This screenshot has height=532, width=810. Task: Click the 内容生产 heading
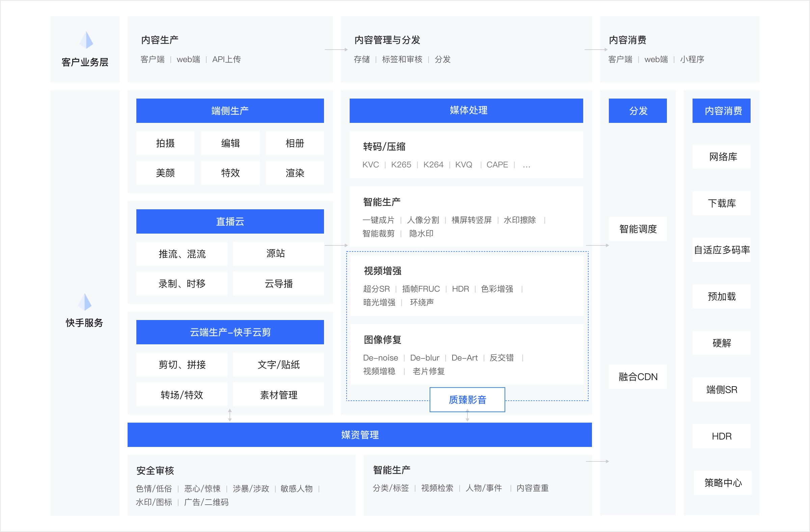click(x=160, y=40)
